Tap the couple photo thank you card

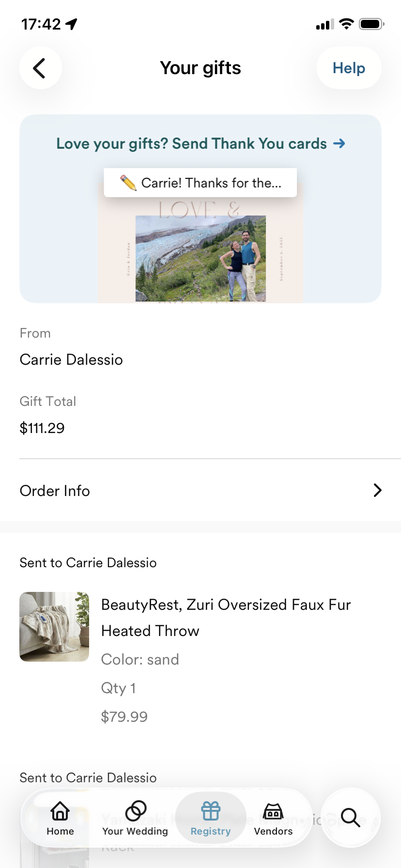click(200, 258)
